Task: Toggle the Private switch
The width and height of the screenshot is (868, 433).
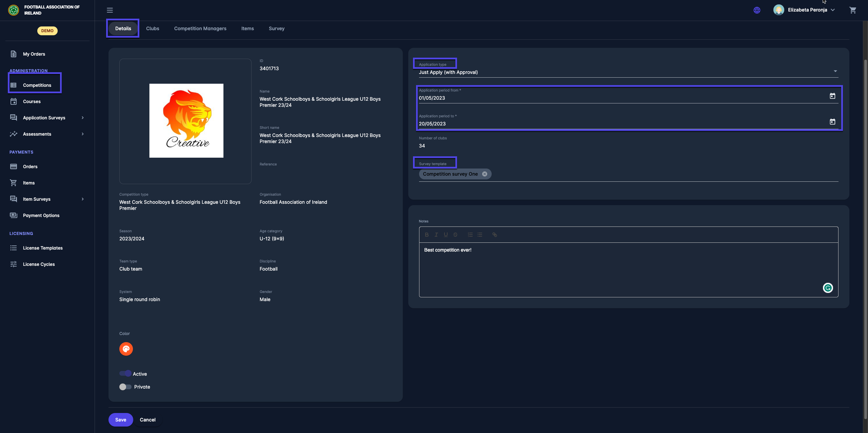Action: [125, 387]
